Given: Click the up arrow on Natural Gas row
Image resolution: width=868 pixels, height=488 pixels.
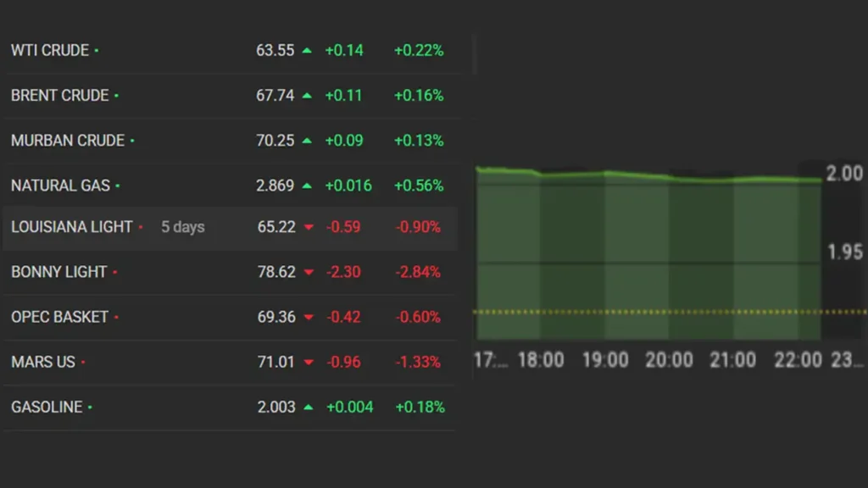Looking at the screenshot, I should (x=307, y=186).
